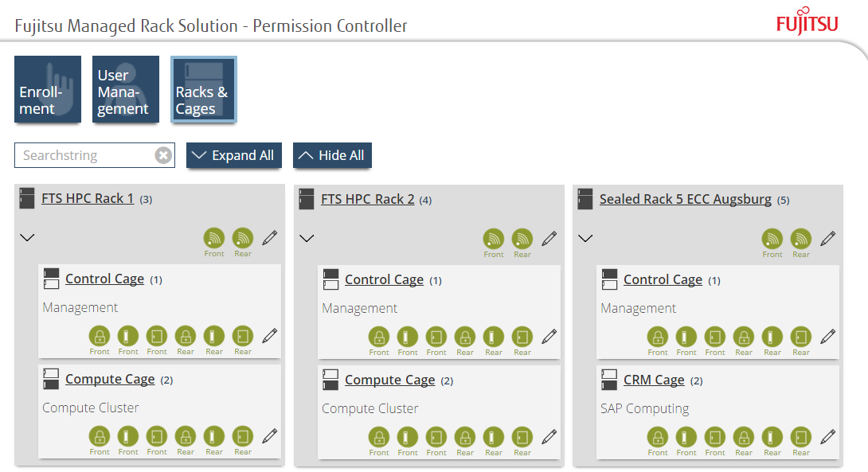This screenshot has height=472, width=868.
Task: Edit the CRM Cage with pencil icon
Action: 827,437
